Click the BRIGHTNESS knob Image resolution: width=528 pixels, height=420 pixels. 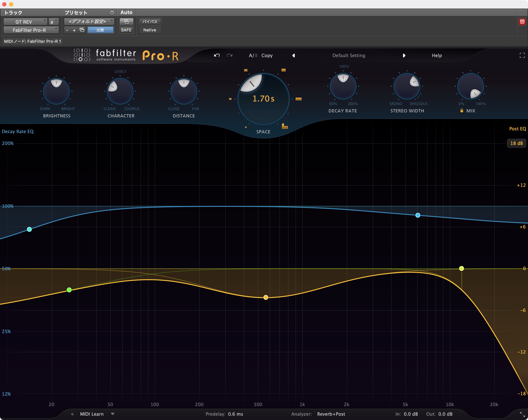pos(56,91)
